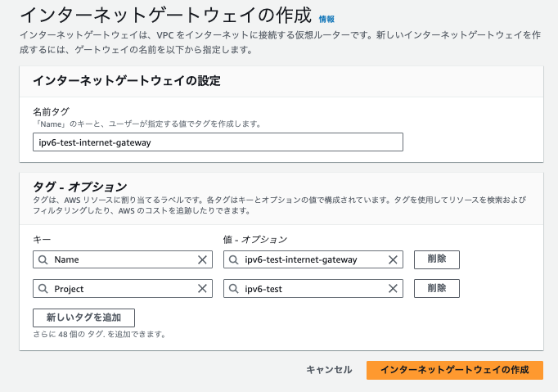Clear the ipv6-test value field
This screenshot has height=392, width=558.
[393, 289]
